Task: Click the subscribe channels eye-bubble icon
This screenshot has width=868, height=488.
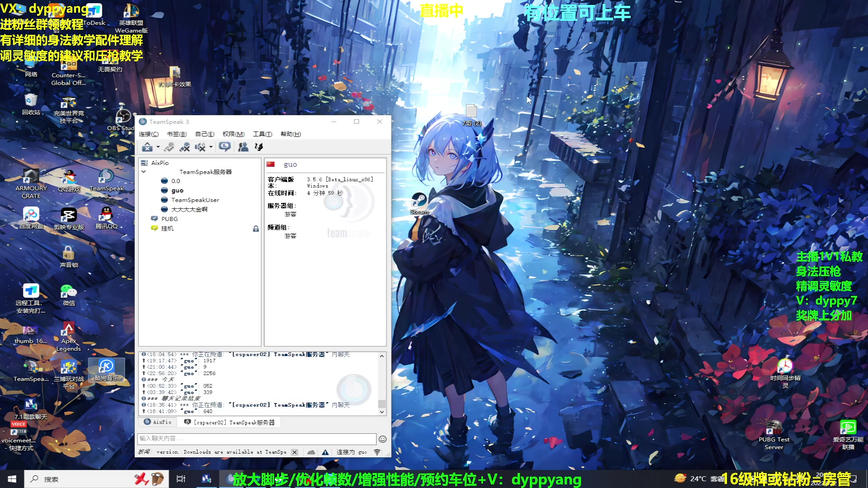Action: (x=225, y=146)
